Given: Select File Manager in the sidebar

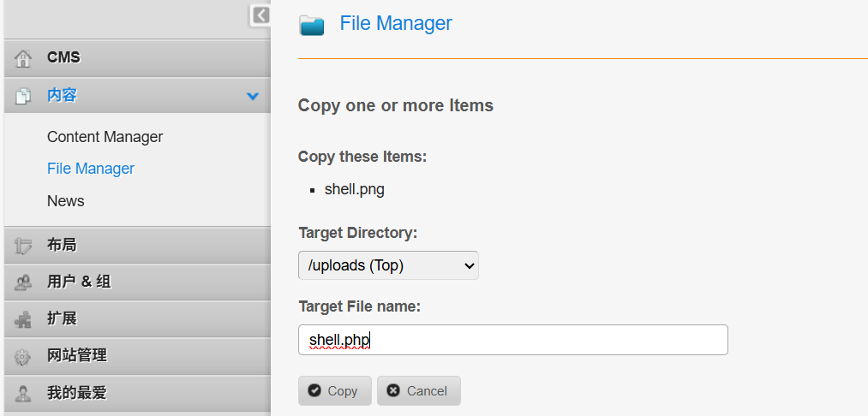Looking at the screenshot, I should click(x=91, y=169).
